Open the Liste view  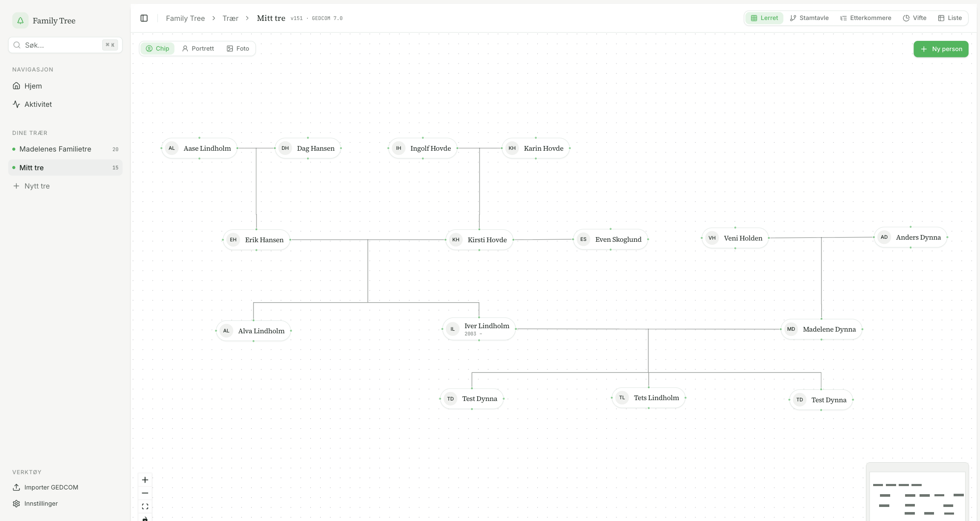[x=950, y=18]
